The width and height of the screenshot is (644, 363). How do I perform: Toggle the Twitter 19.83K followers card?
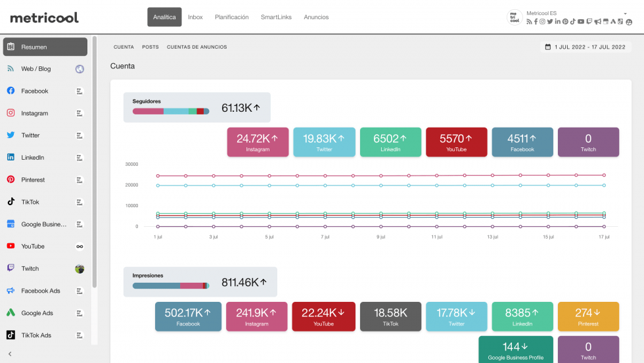pyautogui.click(x=324, y=142)
